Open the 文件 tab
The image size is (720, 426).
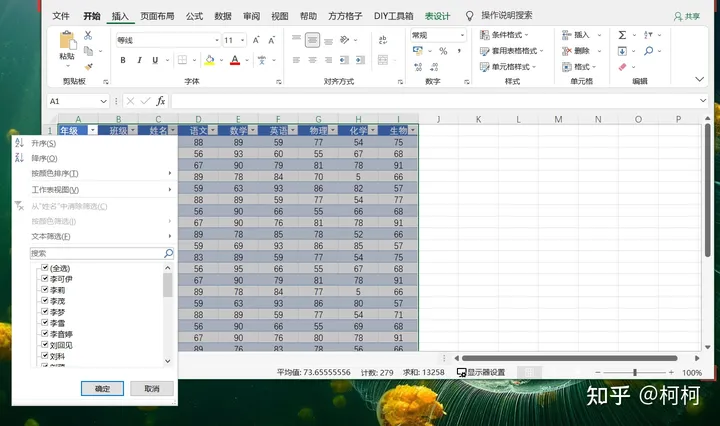[x=61, y=16]
